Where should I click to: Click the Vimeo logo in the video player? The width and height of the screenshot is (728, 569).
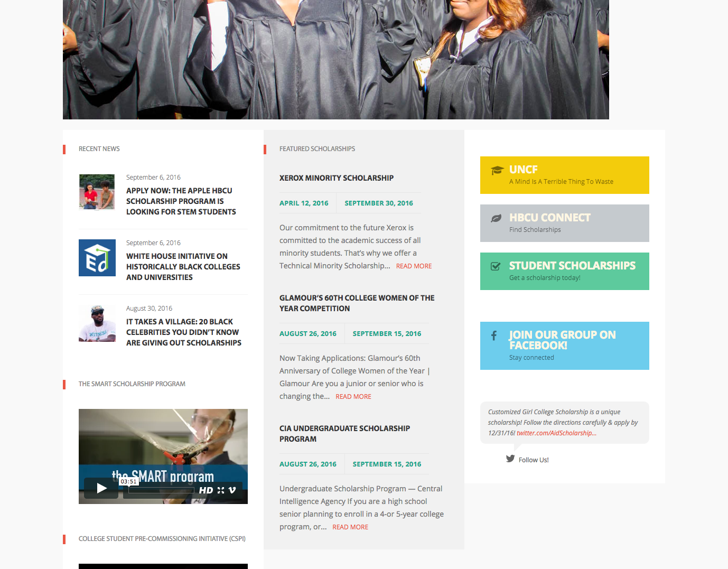coord(232,490)
